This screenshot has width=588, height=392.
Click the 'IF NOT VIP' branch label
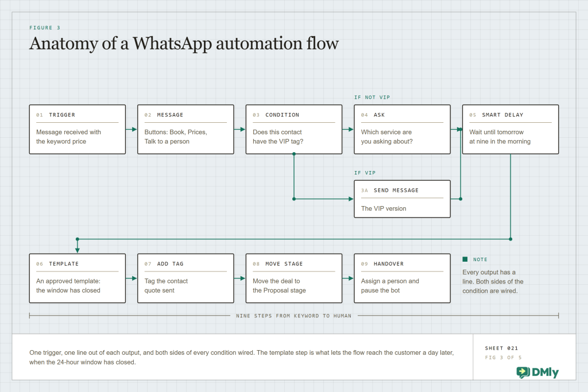tap(372, 98)
